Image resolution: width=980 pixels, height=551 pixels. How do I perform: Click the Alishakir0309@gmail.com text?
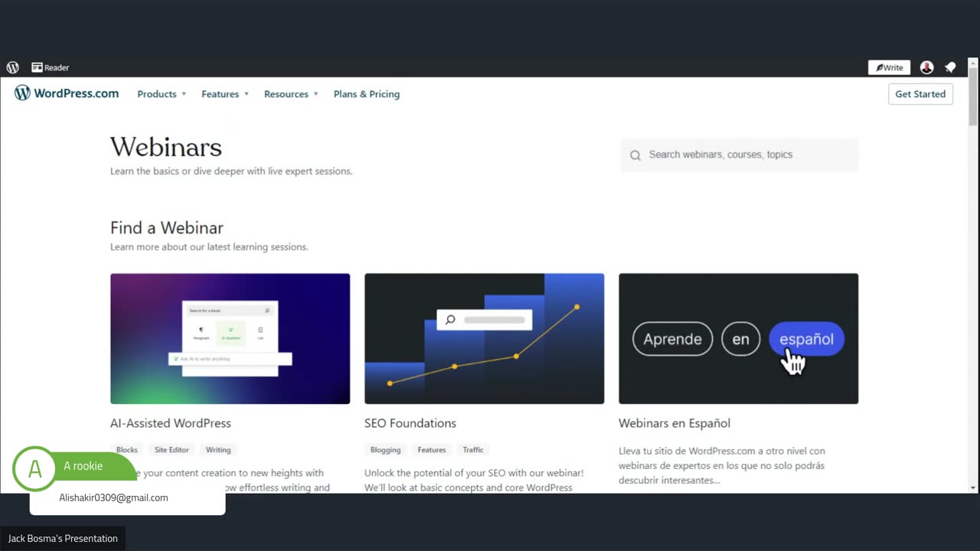pos(113,497)
